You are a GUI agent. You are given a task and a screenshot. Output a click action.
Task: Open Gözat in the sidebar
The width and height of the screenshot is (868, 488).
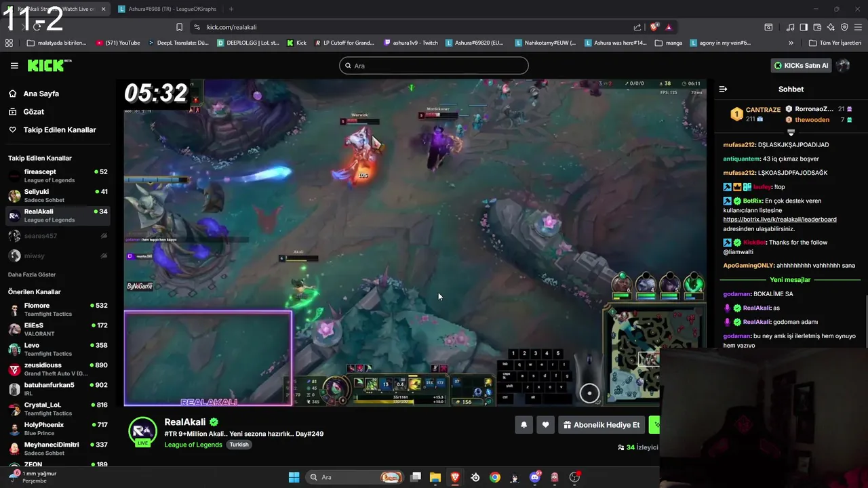coord(33,112)
